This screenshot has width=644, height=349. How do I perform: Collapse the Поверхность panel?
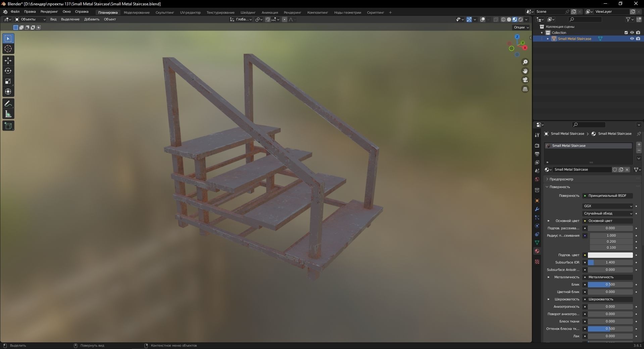(559, 187)
